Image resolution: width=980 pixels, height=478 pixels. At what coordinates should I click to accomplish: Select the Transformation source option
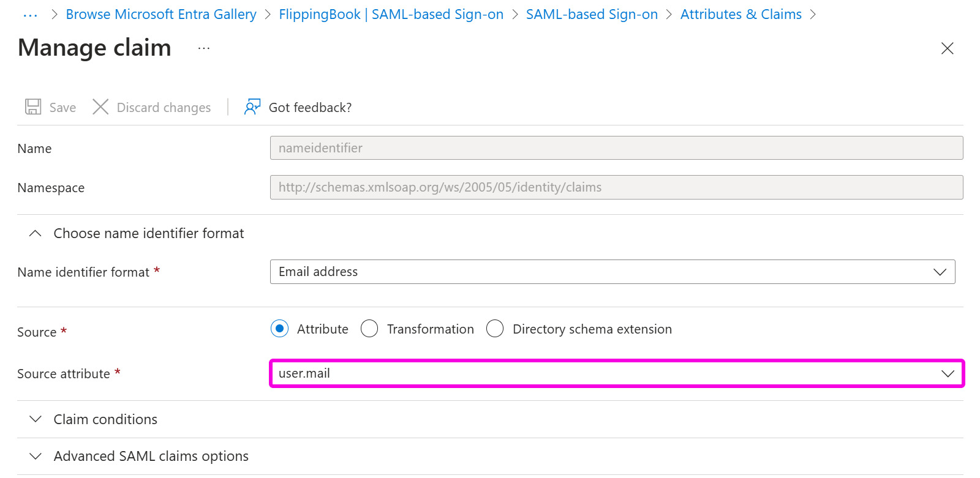pos(369,329)
